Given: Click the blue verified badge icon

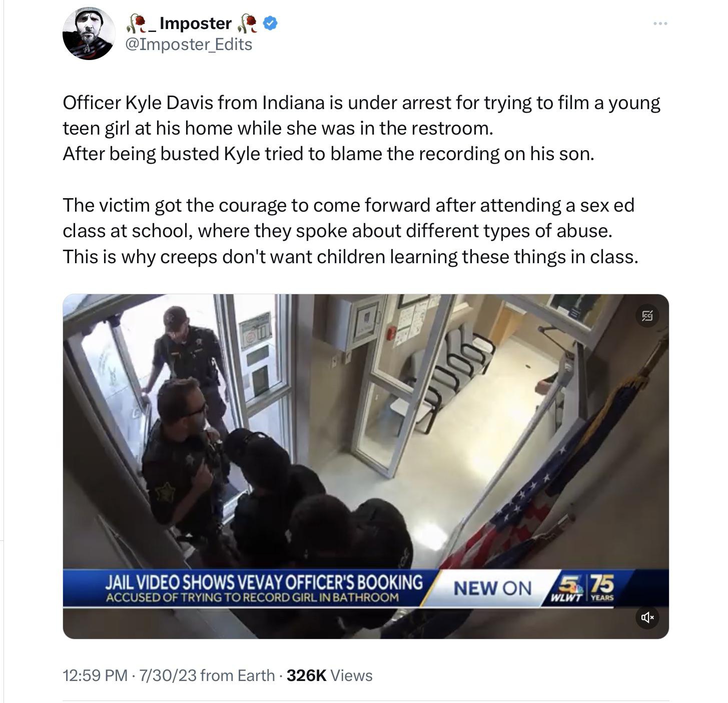Looking at the screenshot, I should [x=270, y=23].
